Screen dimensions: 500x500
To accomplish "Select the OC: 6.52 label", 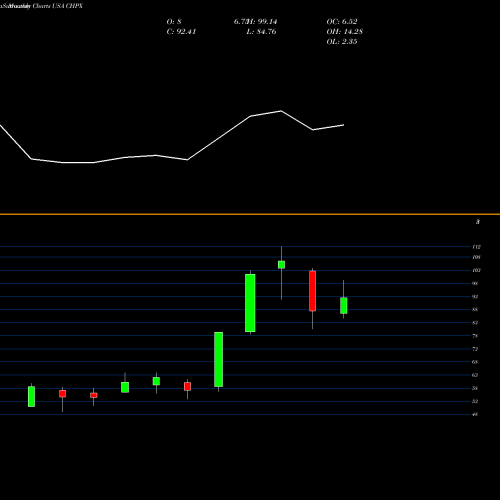I will 342,22.
